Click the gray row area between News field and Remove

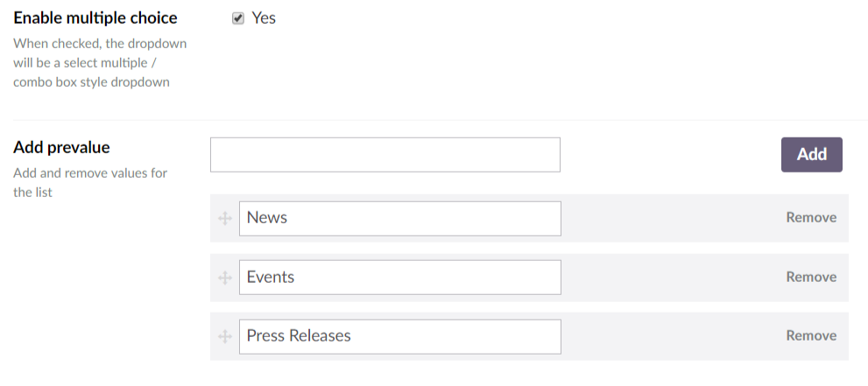pos(674,219)
